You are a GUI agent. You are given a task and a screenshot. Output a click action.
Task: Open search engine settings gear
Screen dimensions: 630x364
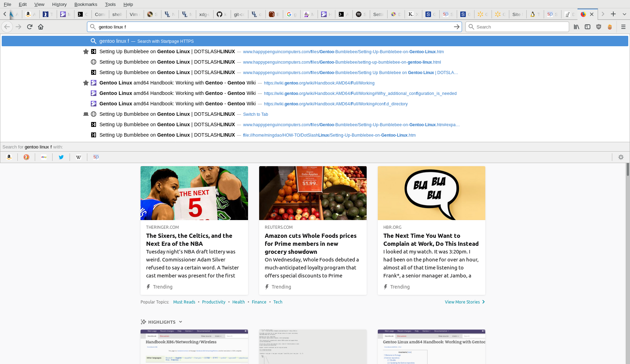[621, 157]
